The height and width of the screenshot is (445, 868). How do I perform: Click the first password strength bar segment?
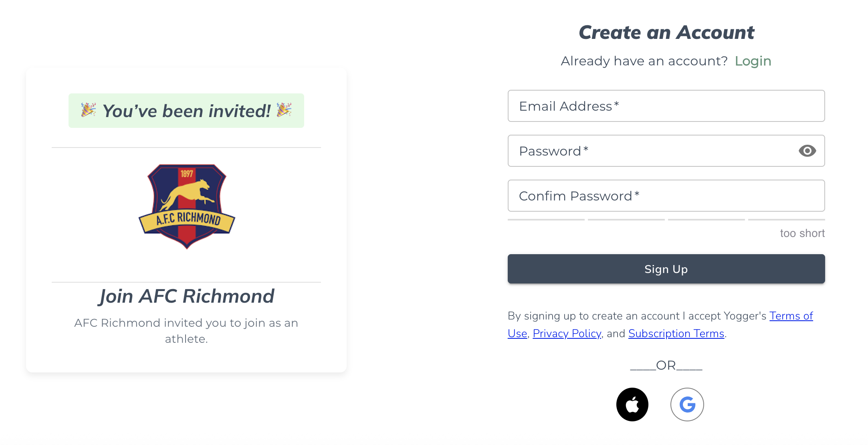tap(546, 220)
